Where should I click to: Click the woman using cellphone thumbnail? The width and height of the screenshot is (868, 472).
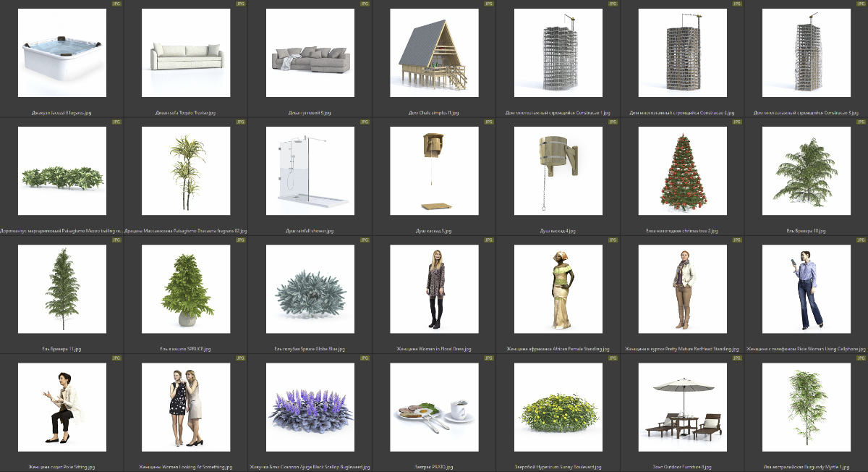tap(806, 289)
